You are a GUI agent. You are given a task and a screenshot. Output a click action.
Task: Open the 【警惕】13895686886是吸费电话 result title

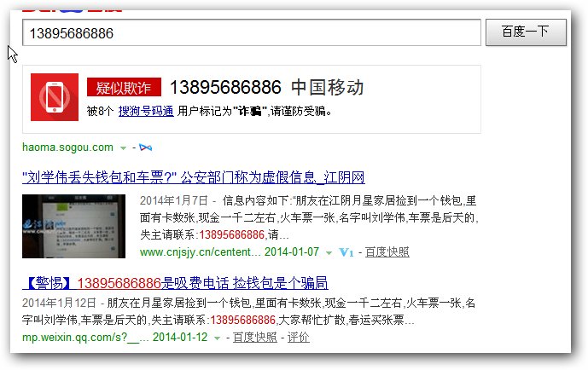(x=175, y=283)
